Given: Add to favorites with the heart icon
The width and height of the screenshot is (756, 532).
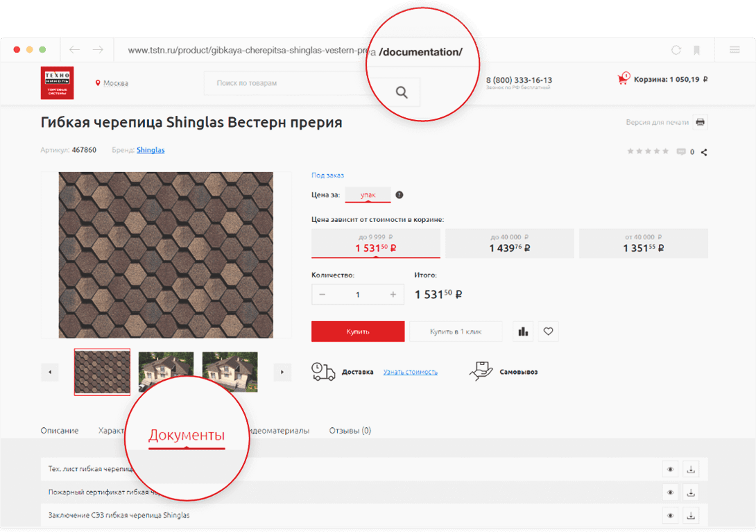Looking at the screenshot, I should 548,332.
